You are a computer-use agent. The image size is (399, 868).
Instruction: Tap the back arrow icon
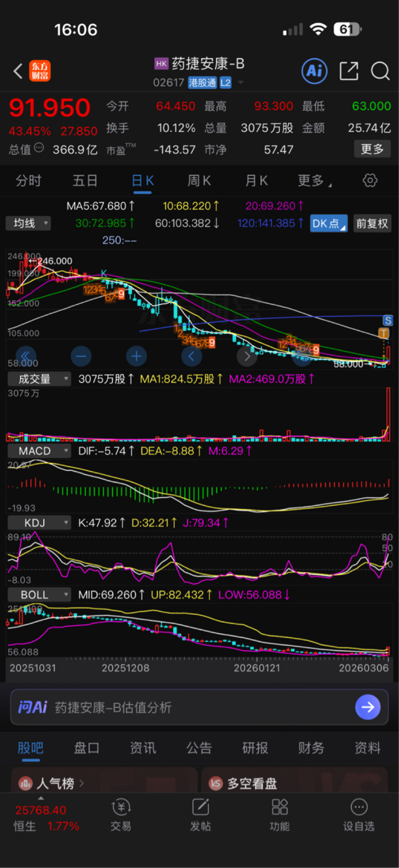[18, 71]
